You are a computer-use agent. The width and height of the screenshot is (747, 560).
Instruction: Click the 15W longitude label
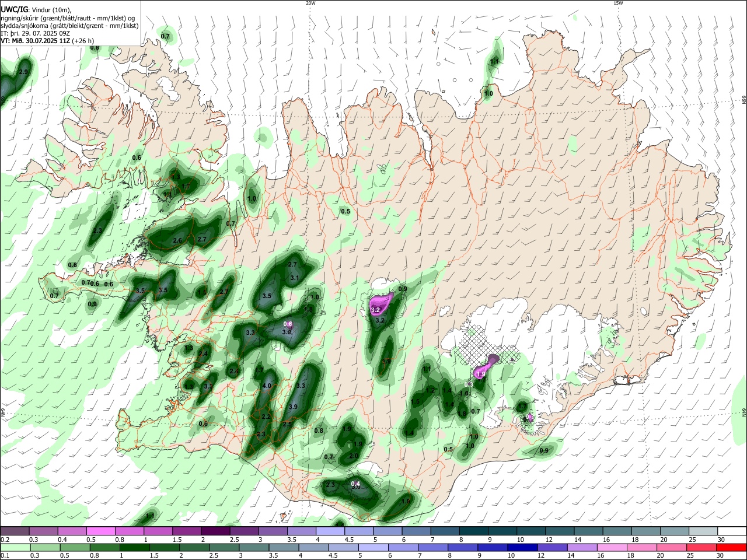pos(618,3)
